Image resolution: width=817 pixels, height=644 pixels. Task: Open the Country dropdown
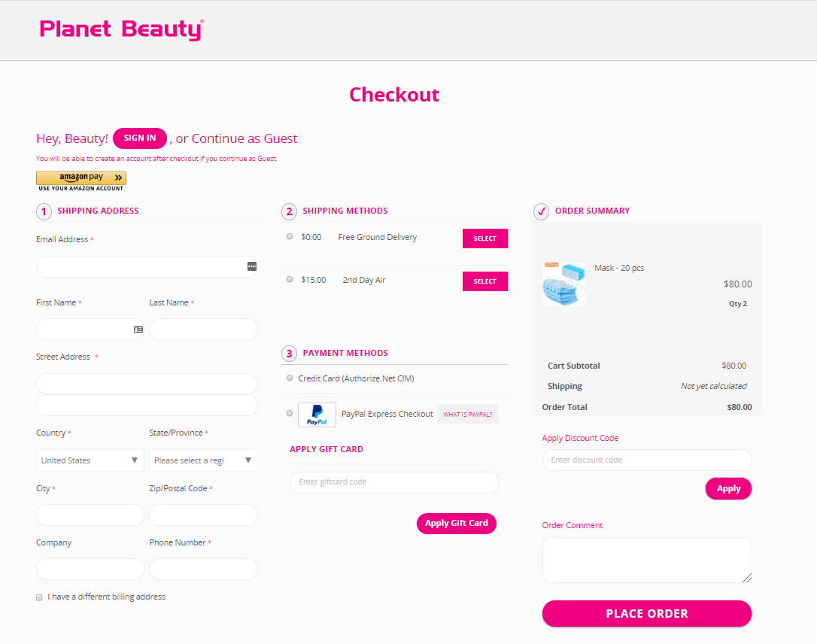90,460
